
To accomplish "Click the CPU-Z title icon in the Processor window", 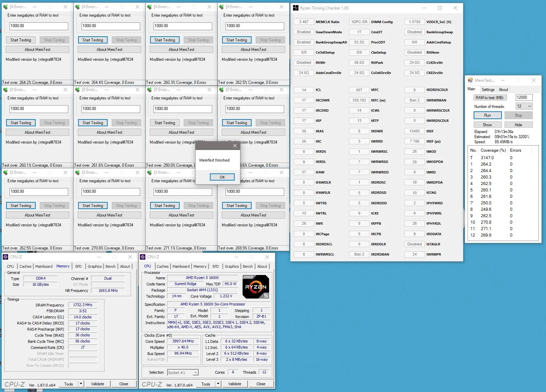I will 143,257.
